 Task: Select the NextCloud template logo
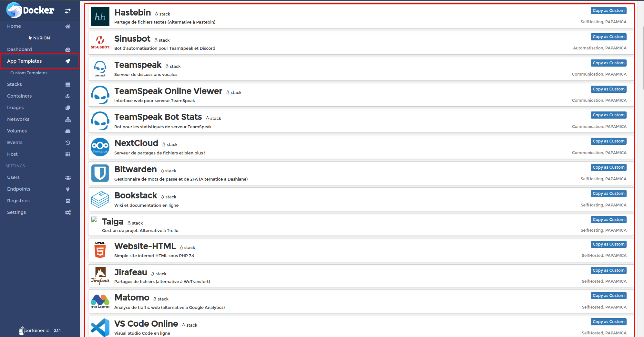100,147
